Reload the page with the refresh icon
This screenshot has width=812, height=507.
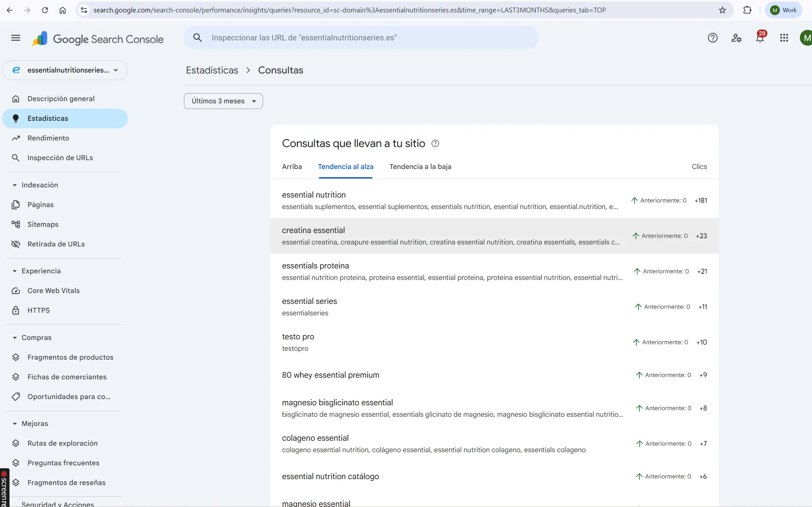pyautogui.click(x=45, y=10)
